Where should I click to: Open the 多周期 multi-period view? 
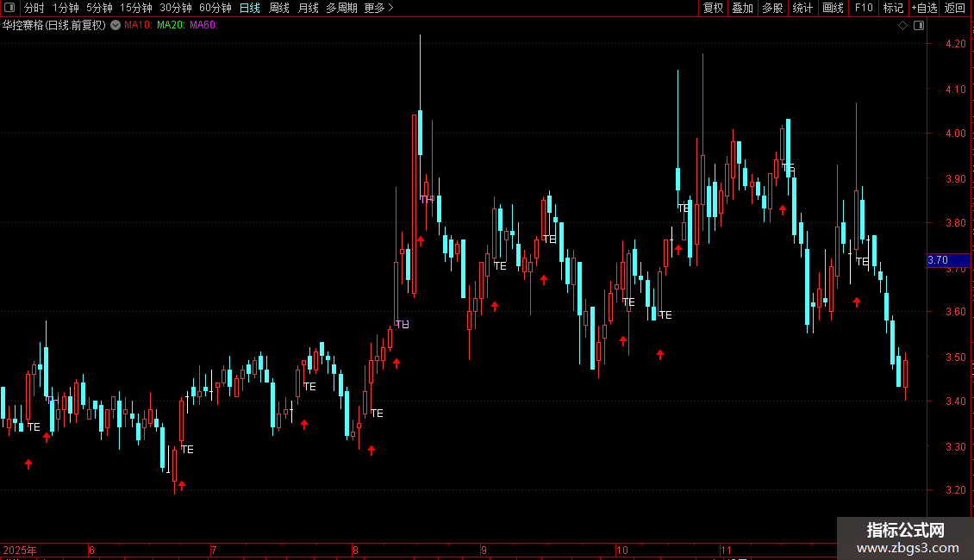click(x=341, y=8)
